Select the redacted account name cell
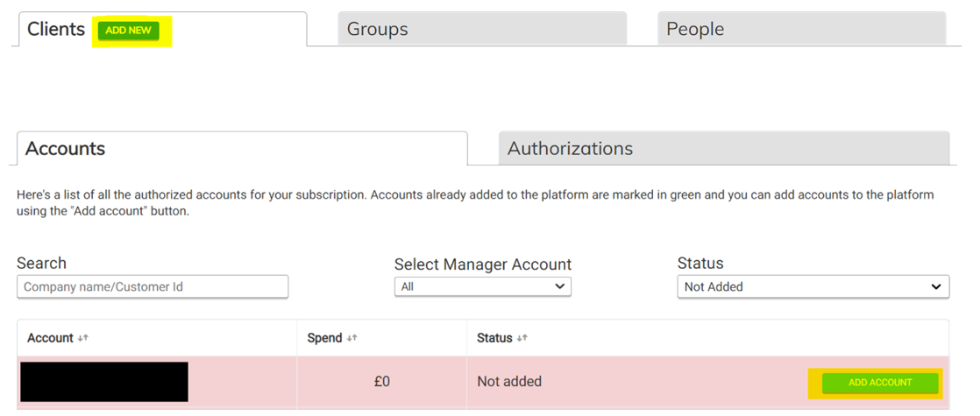The image size is (980, 416). click(x=103, y=382)
